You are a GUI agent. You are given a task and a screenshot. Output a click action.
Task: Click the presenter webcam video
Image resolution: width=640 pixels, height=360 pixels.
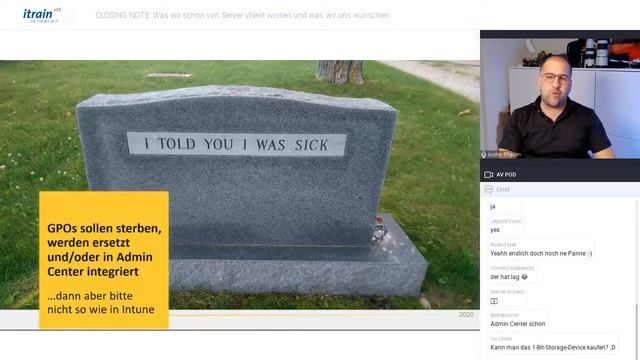coord(560,98)
